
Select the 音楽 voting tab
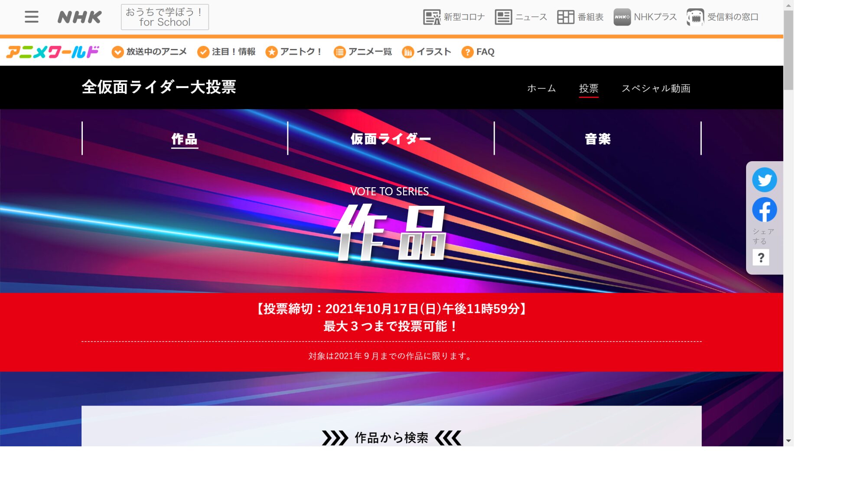pos(597,139)
